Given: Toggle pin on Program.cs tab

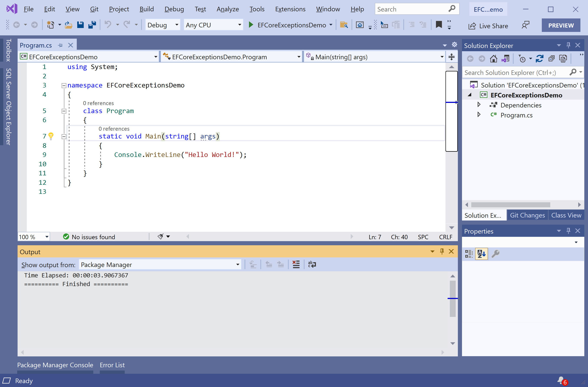Looking at the screenshot, I should point(60,45).
